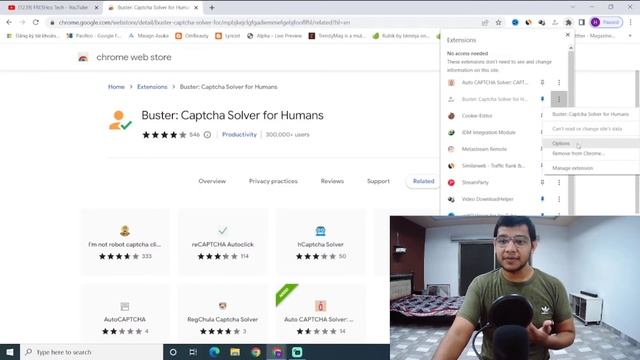Viewport: 640px width, 360px height.
Task: Click Metastream Remote extension row
Action: point(488,149)
